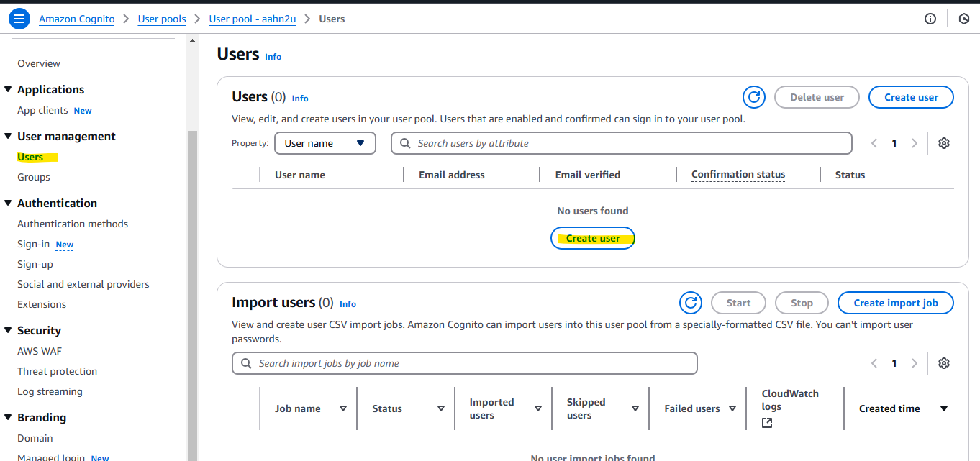This screenshot has height=461, width=980.
Task: Click Info link beside Import users
Action: [x=348, y=303]
